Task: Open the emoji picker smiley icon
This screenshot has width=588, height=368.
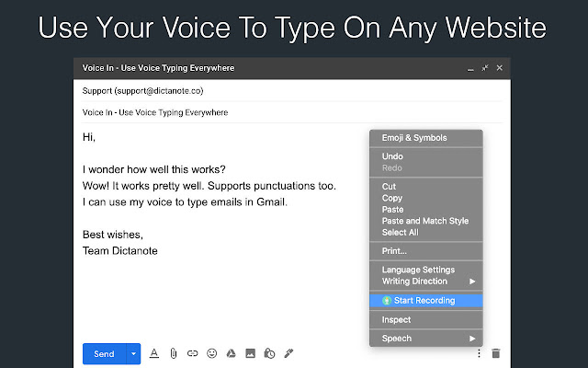Action: 212,353
